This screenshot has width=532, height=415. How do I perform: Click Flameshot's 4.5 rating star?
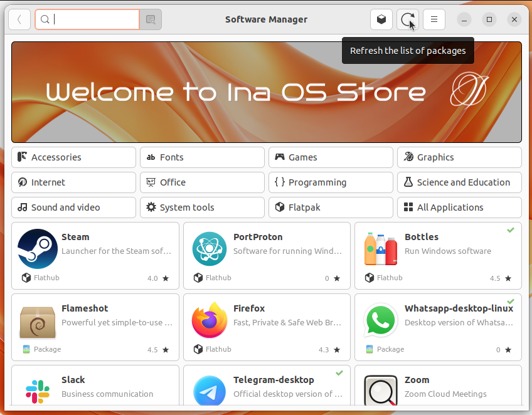click(x=166, y=350)
